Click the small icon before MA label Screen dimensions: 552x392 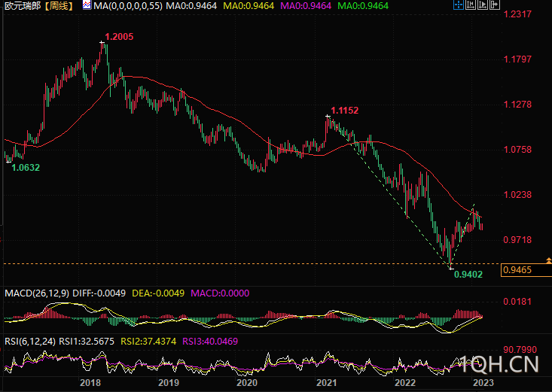pyautogui.click(x=87, y=7)
